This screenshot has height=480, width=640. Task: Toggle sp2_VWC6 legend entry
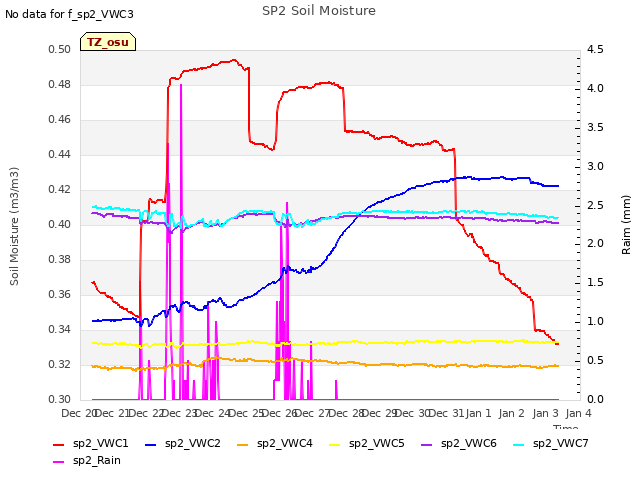click(x=459, y=444)
